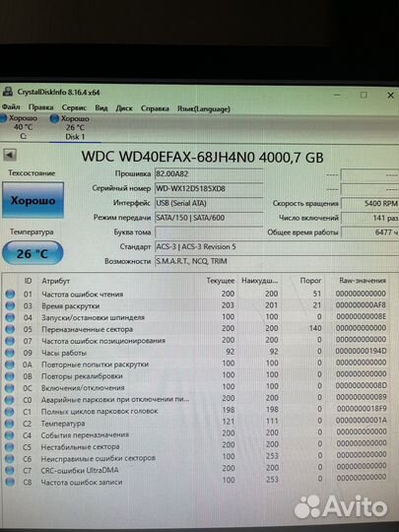399x532 pixels.
Task: Open the Язык(Language) menu
Action: tap(204, 109)
